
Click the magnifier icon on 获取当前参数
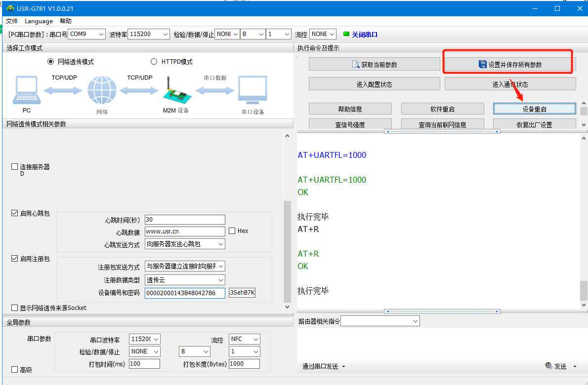[x=356, y=65]
